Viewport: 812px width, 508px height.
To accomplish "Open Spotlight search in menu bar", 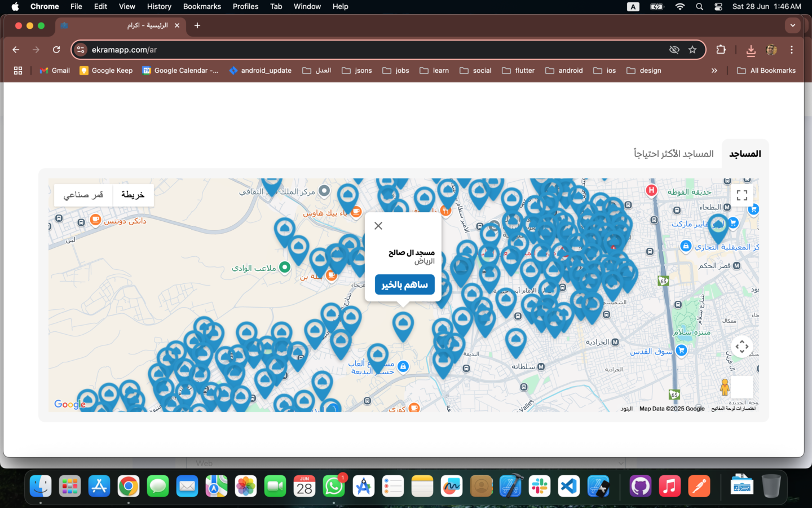I will 699,6.
